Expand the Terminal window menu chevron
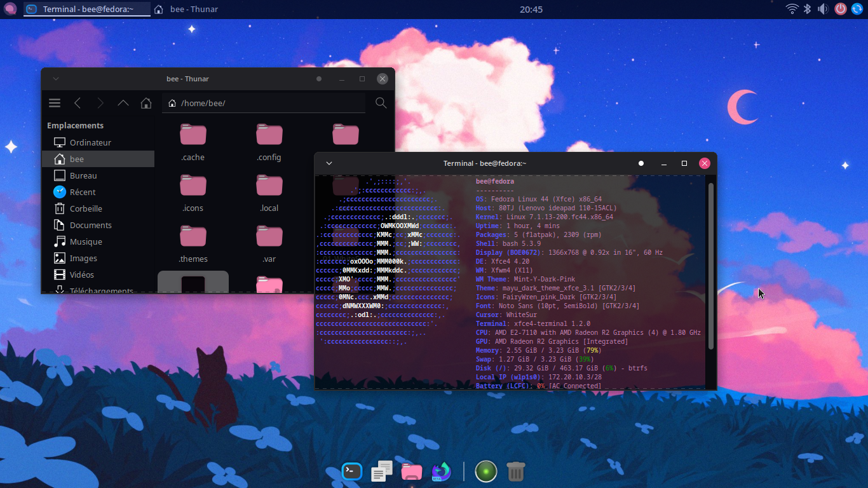This screenshot has width=868, height=488. (x=329, y=163)
